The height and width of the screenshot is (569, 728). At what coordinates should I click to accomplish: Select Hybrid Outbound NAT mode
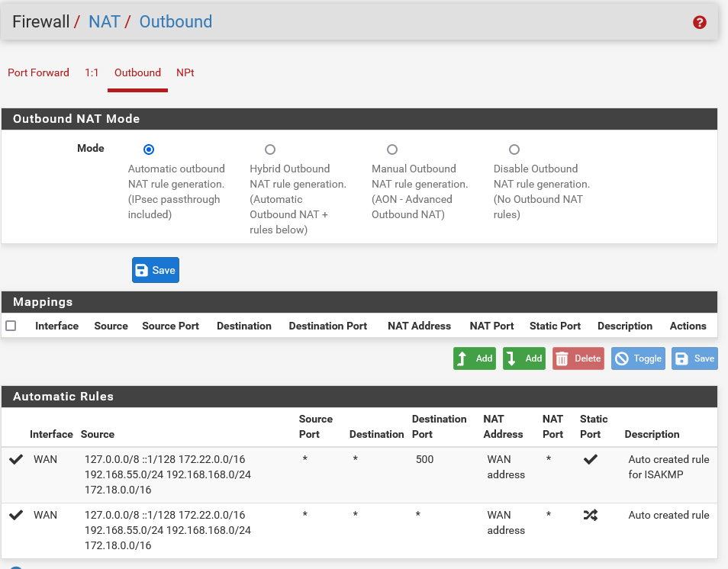coord(270,149)
